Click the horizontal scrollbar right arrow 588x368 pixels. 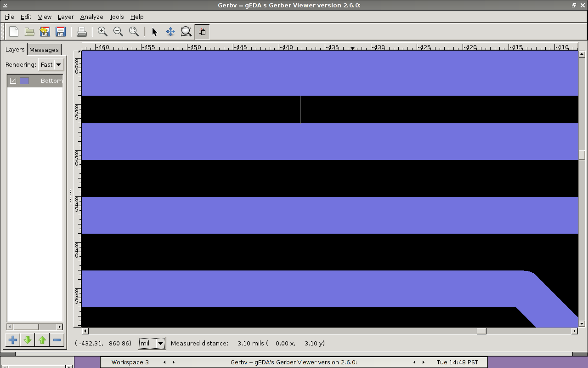tap(574, 331)
